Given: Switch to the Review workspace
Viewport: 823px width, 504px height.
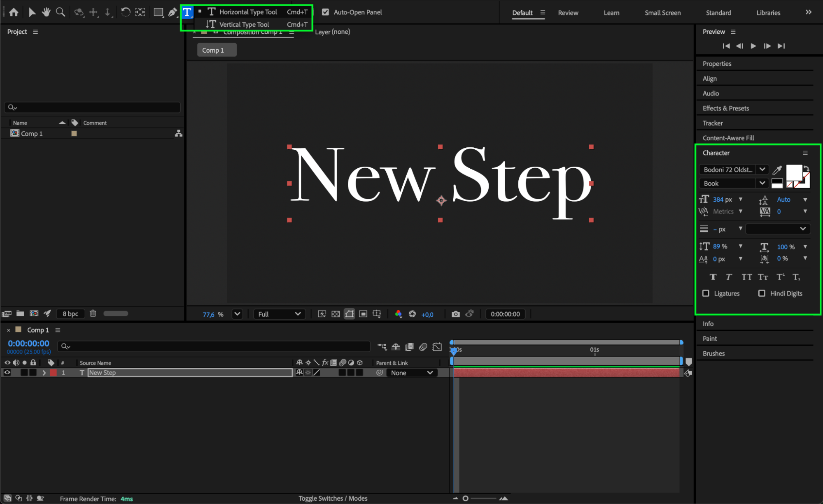Looking at the screenshot, I should tap(568, 13).
